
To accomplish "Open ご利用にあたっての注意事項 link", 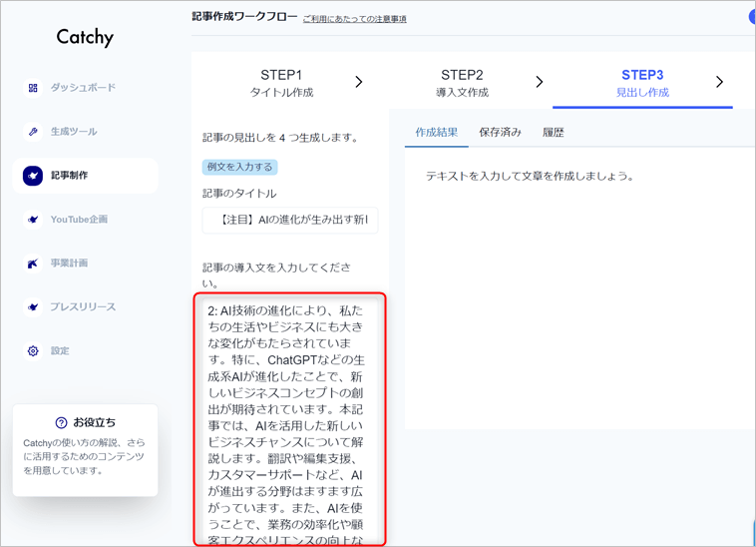I will coord(354,19).
